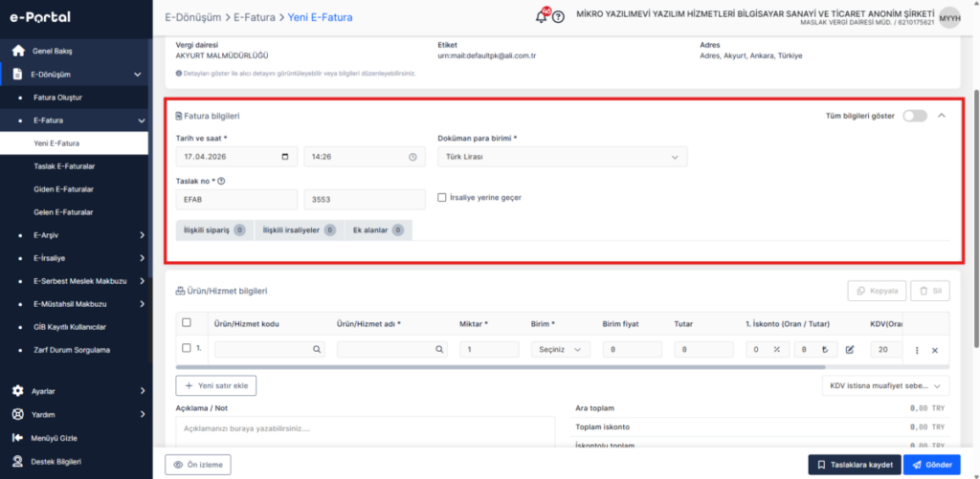This screenshot has width=980, height=479.
Task: Check the select-all checkbox in table header
Action: [x=187, y=323]
